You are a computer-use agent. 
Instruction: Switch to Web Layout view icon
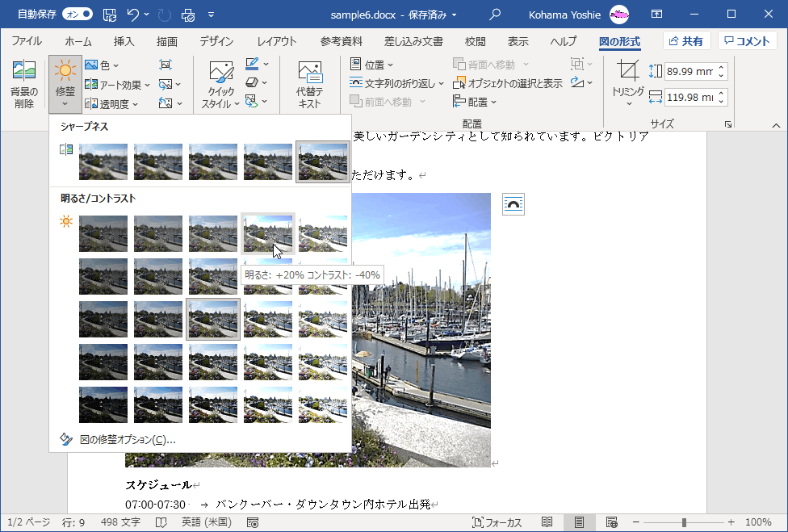[x=612, y=522]
